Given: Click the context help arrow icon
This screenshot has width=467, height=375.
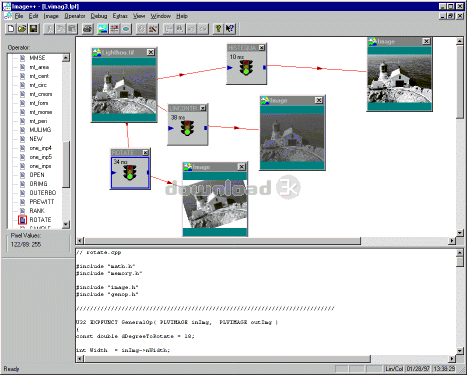Looking at the screenshot, I should 230,29.
